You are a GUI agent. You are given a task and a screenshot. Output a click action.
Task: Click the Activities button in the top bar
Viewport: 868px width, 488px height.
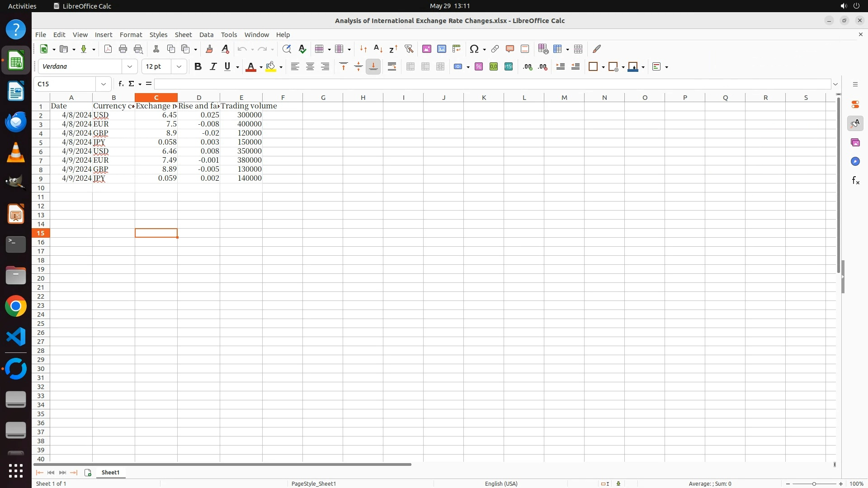[x=22, y=6]
